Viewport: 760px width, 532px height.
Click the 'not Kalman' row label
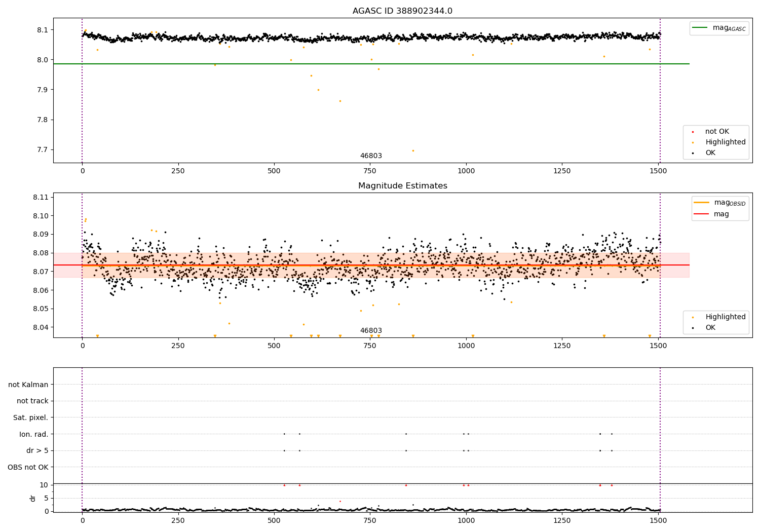[x=28, y=385]
